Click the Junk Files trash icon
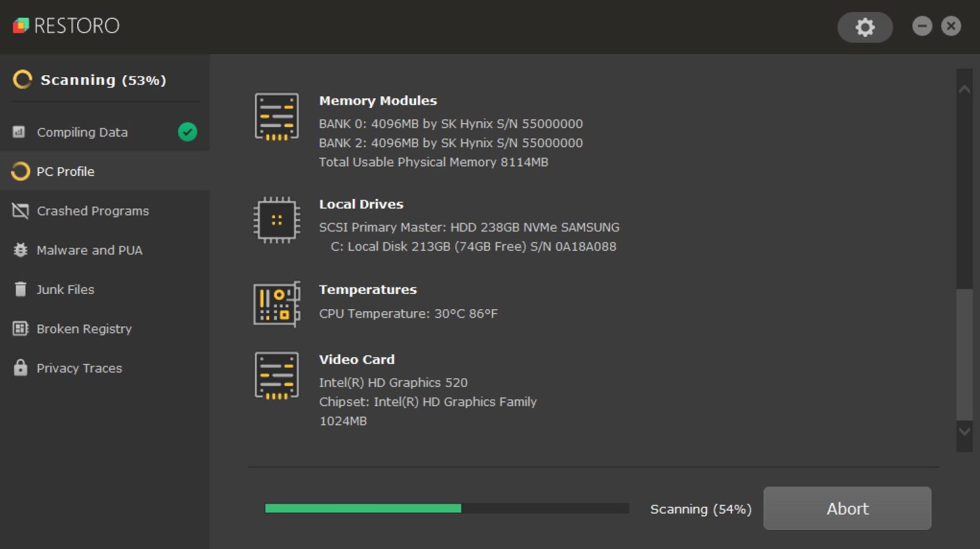Viewport: 980px width, 549px height. click(20, 289)
